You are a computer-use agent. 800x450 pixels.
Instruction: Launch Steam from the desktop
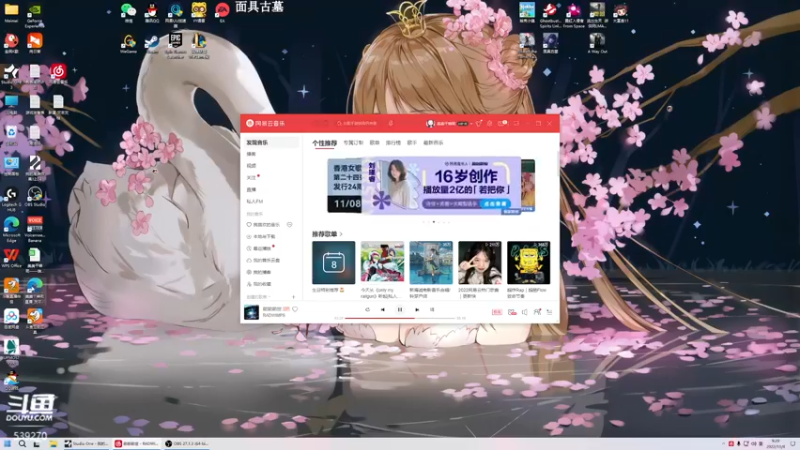point(152,44)
